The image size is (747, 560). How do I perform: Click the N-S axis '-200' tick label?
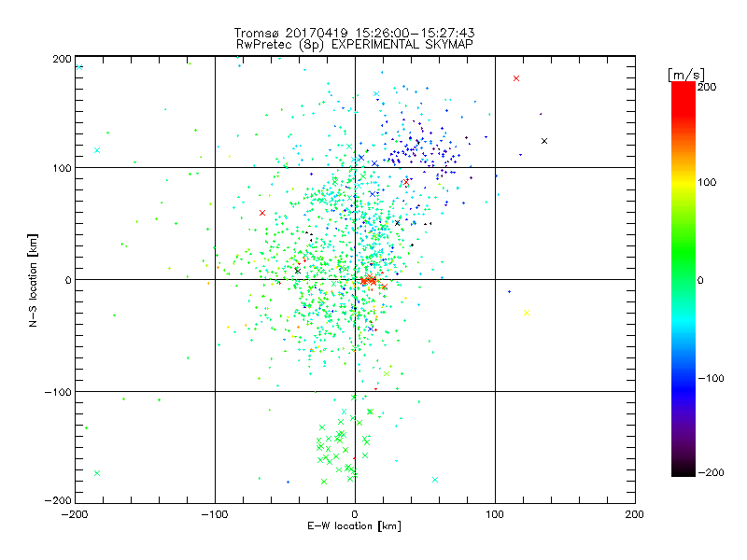point(58,500)
